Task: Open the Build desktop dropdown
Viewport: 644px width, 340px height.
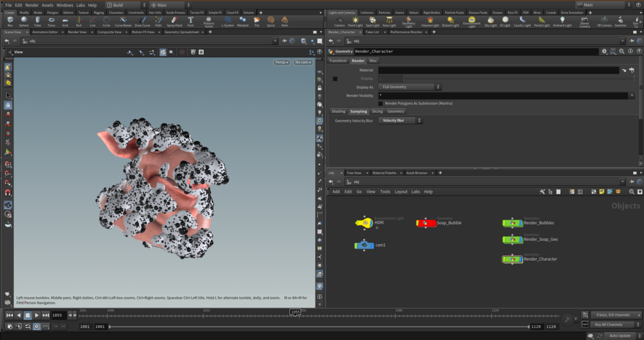Action: coord(126,5)
